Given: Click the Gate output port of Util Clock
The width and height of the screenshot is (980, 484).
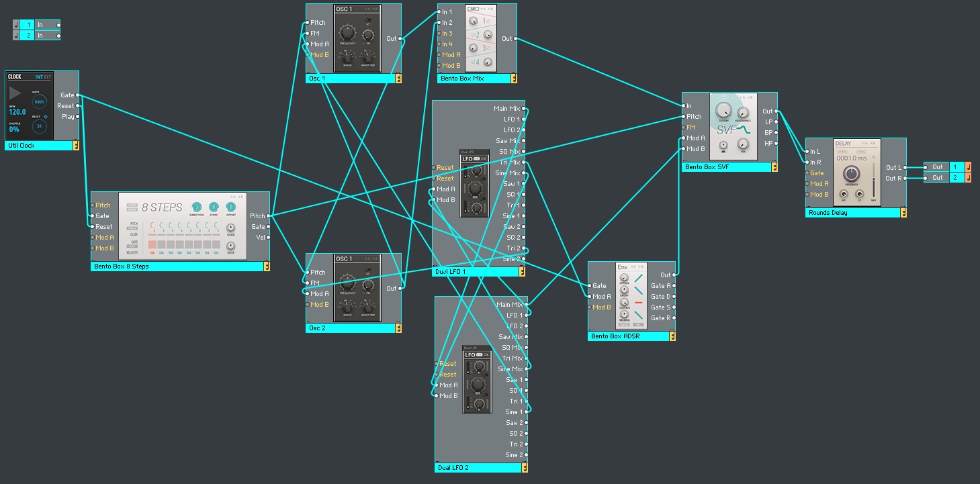Looking at the screenshot, I should [78, 95].
